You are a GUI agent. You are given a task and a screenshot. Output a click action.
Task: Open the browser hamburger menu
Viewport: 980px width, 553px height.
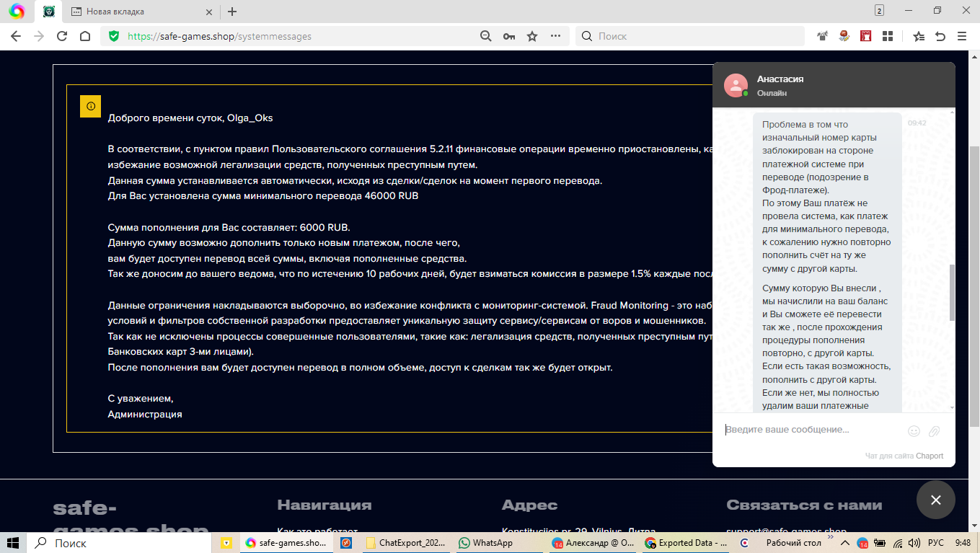[x=961, y=36]
